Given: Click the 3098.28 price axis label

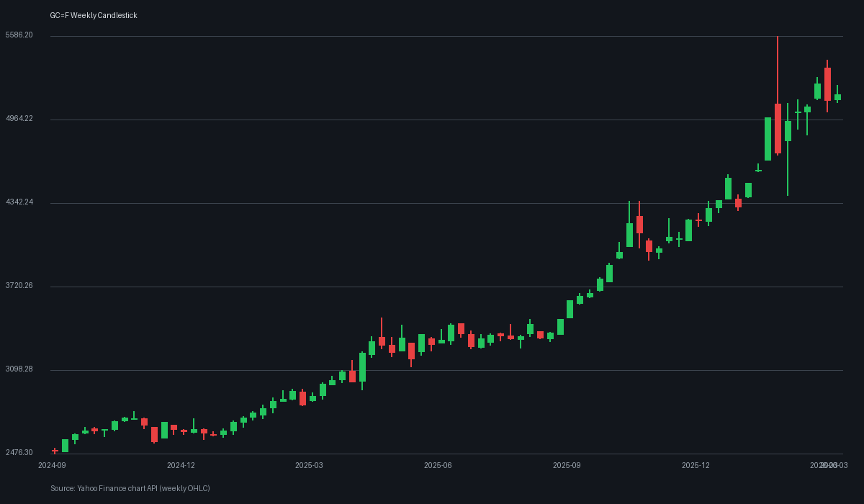Looking at the screenshot, I should click(x=20, y=369).
